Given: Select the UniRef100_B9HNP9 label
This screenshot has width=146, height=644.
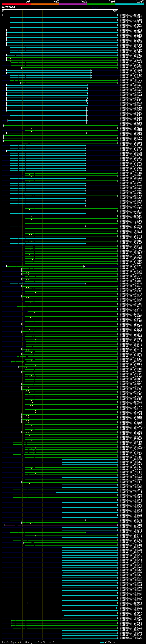Looking at the screenshot, I should pos(131,339).
